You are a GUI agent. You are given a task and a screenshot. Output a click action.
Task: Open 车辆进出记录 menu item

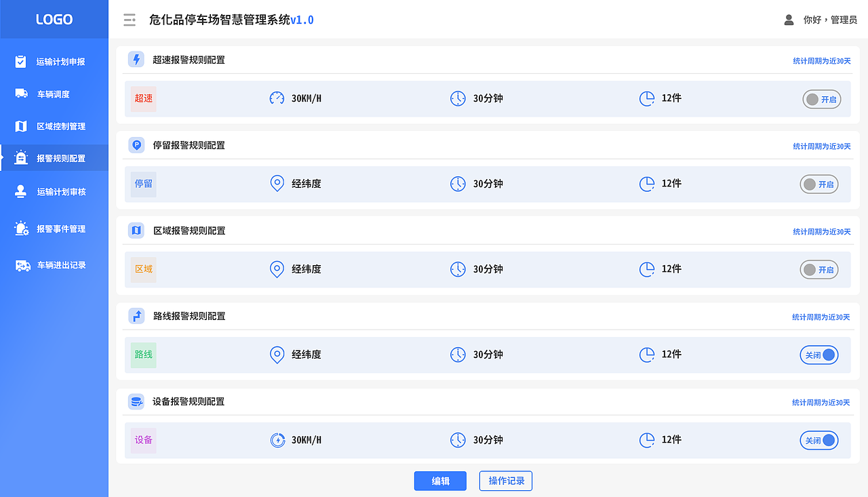(x=54, y=265)
